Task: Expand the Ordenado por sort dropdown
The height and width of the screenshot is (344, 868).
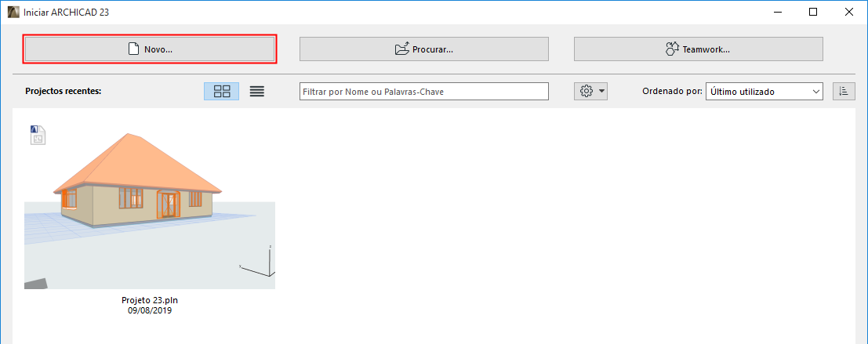Action: click(764, 91)
